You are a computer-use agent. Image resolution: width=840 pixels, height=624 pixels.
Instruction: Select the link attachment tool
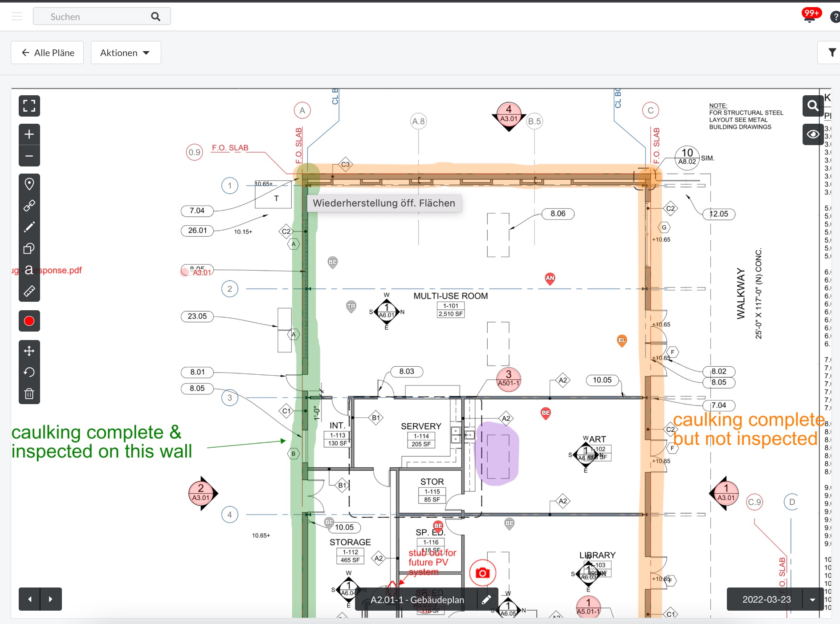(x=29, y=206)
